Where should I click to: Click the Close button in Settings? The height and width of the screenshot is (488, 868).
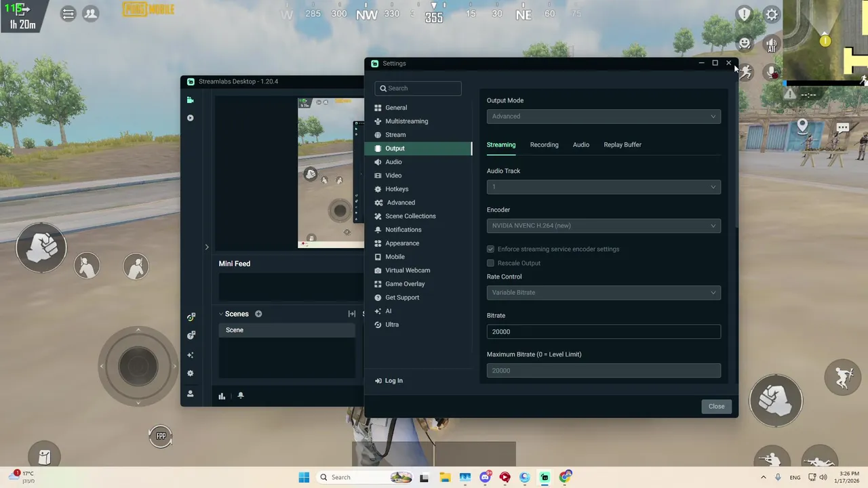tap(717, 407)
